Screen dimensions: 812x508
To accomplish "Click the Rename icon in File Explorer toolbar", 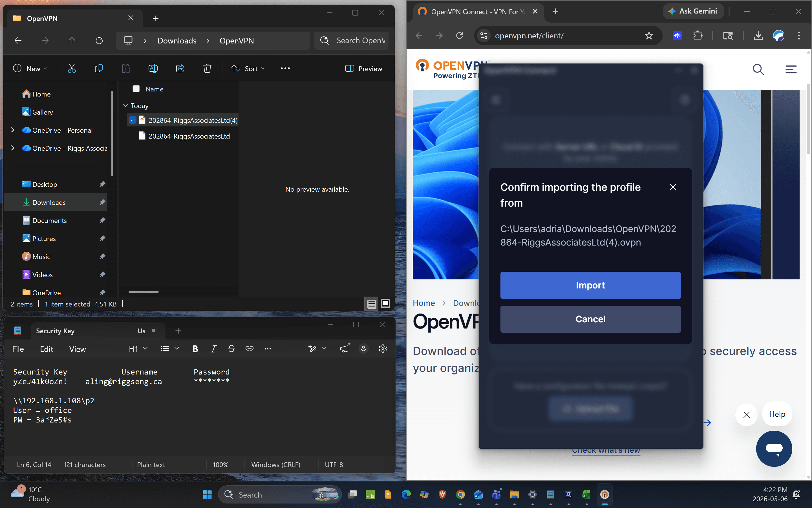I will [153, 69].
